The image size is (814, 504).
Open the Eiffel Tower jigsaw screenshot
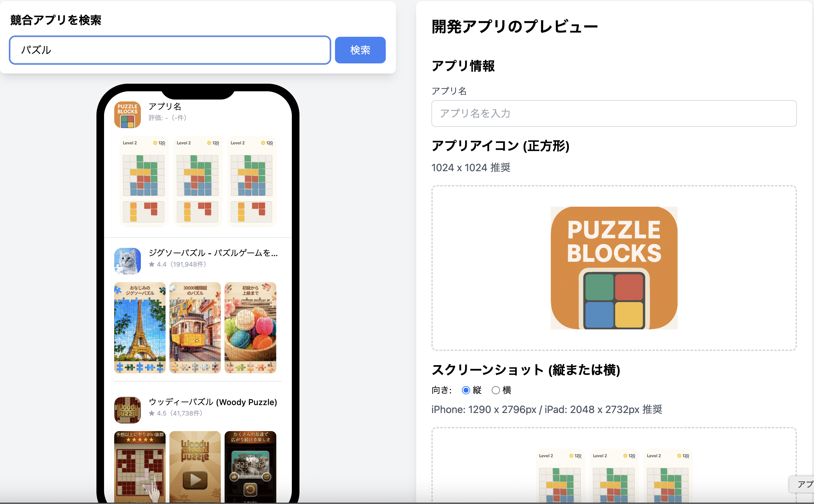(x=140, y=328)
